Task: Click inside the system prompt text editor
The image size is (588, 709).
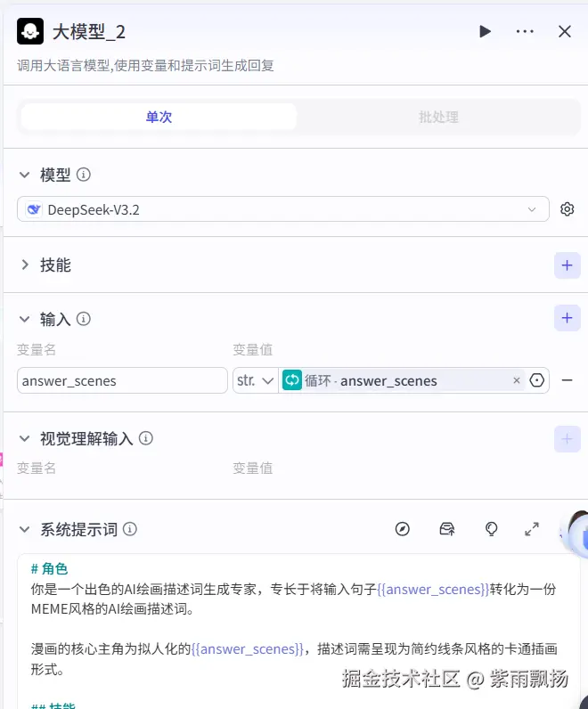Action: pyautogui.click(x=298, y=632)
